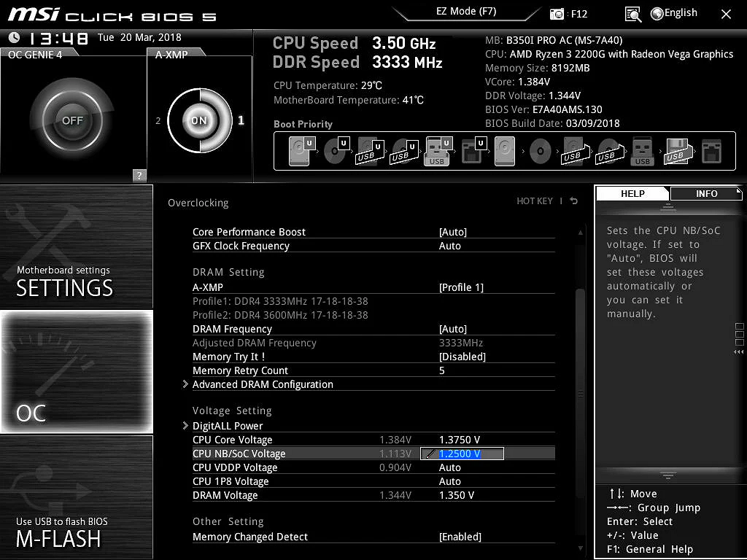Click the date Tue 20 Mar, 2018
Screen dimensions: 747x560
139,37
